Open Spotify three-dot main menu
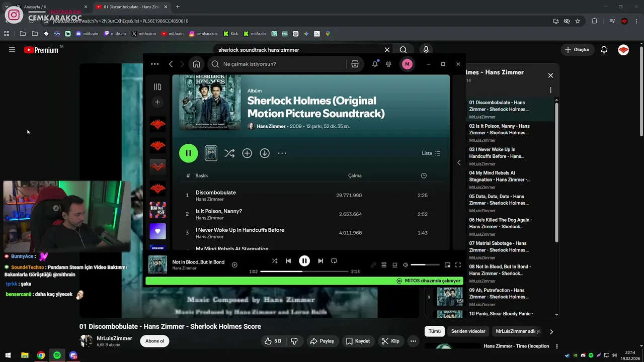This screenshot has height=362, width=644. [155, 64]
